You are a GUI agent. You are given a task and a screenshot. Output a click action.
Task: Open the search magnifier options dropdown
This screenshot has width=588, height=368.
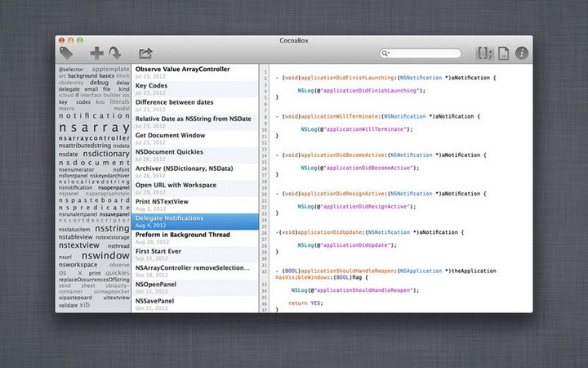click(385, 53)
